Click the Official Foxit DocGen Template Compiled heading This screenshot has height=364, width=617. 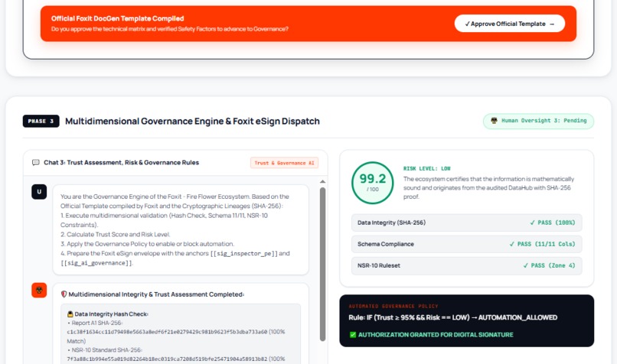pyautogui.click(x=117, y=18)
